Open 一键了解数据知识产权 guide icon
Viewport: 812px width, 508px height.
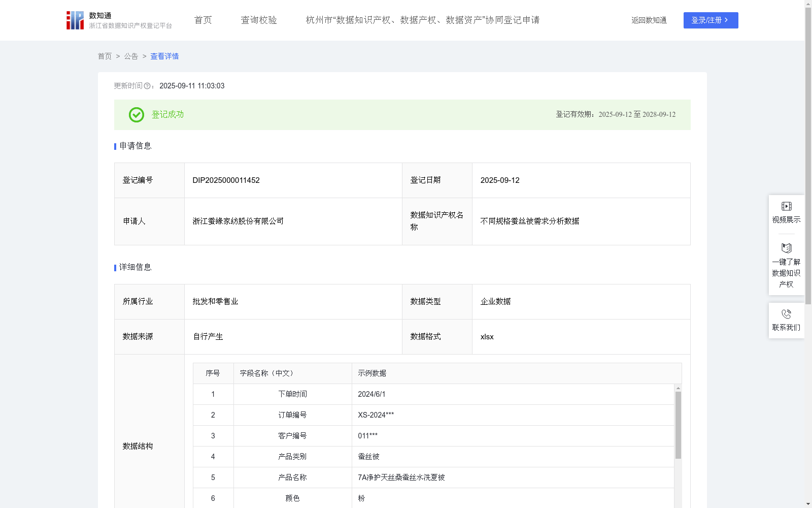(x=786, y=248)
